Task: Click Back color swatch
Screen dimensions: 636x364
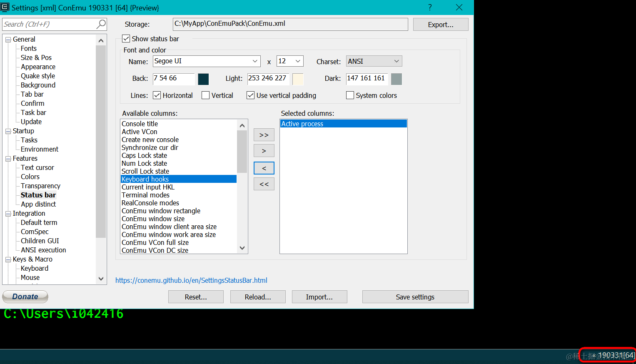Action: pos(203,79)
